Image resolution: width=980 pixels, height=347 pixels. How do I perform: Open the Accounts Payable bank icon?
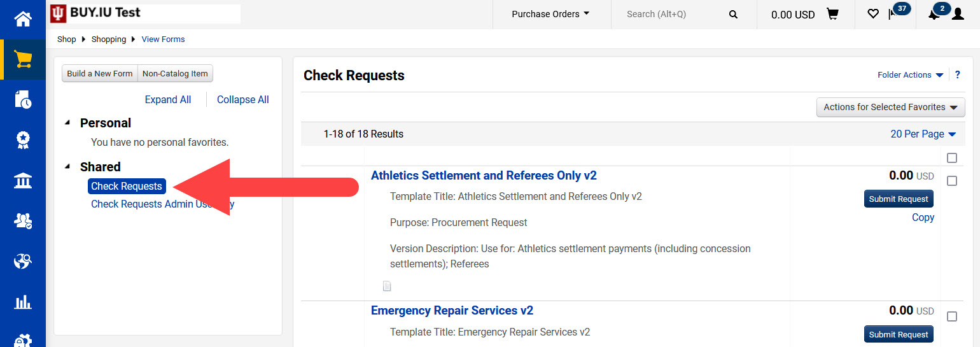point(23,181)
